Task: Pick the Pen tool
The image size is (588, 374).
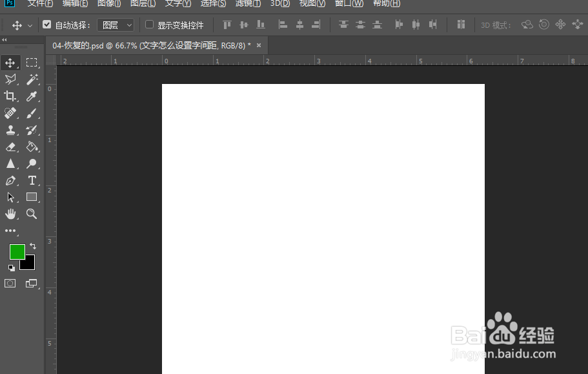Action: coord(10,180)
